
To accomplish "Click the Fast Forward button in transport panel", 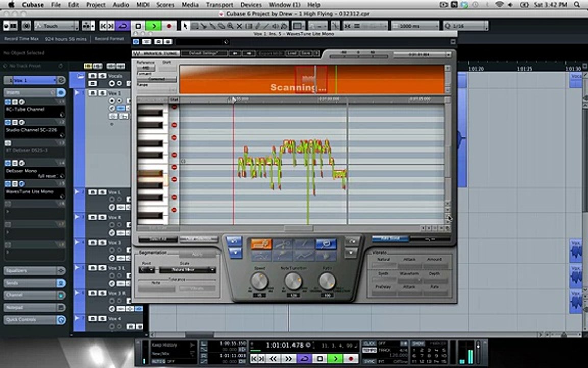I will 288,359.
